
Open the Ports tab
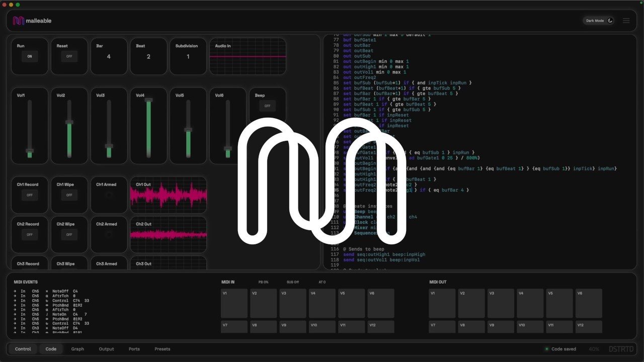click(x=134, y=349)
